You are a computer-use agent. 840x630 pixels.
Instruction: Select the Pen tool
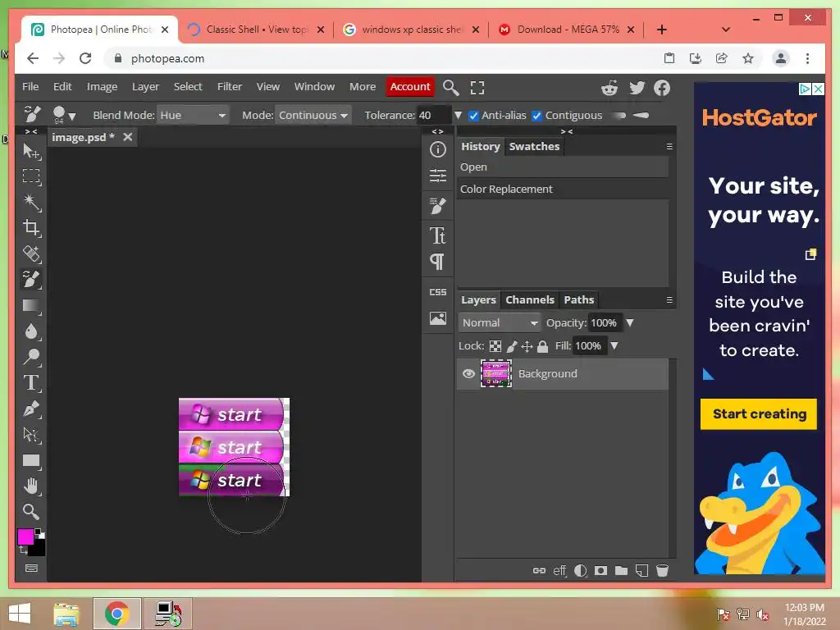click(32, 409)
